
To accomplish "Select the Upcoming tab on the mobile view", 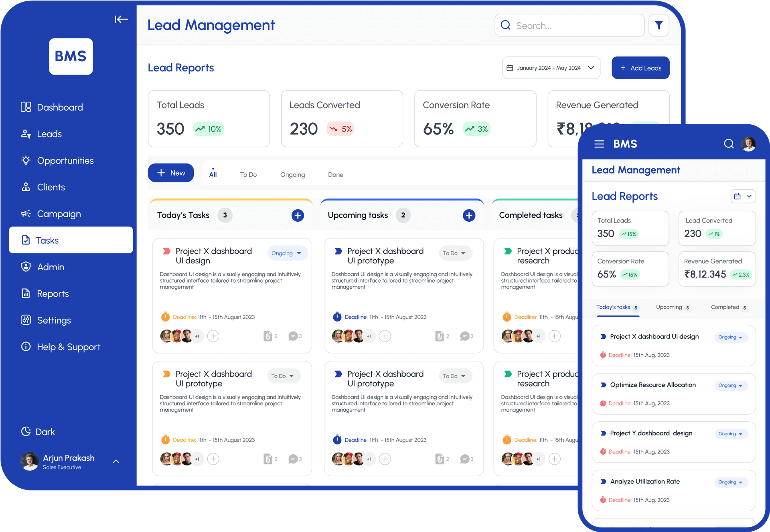I will (670, 307).
